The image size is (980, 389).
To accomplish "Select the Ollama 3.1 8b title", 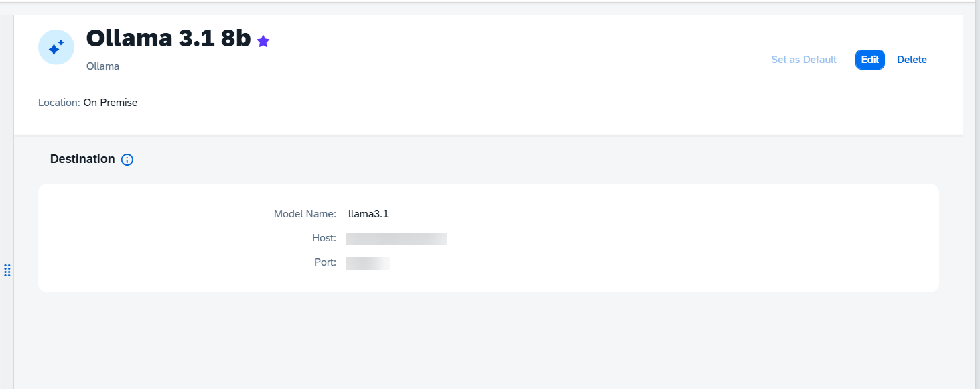I will (169, 39).
